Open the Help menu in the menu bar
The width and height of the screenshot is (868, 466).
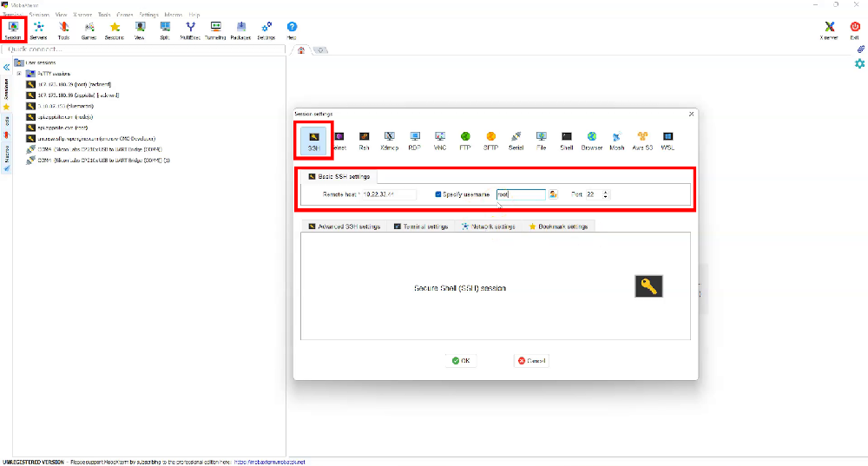coord(194,15)
